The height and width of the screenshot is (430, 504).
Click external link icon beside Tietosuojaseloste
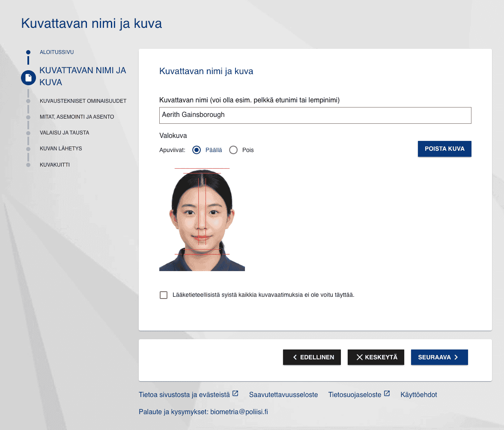pyautogui.click(x=387, y=394)
